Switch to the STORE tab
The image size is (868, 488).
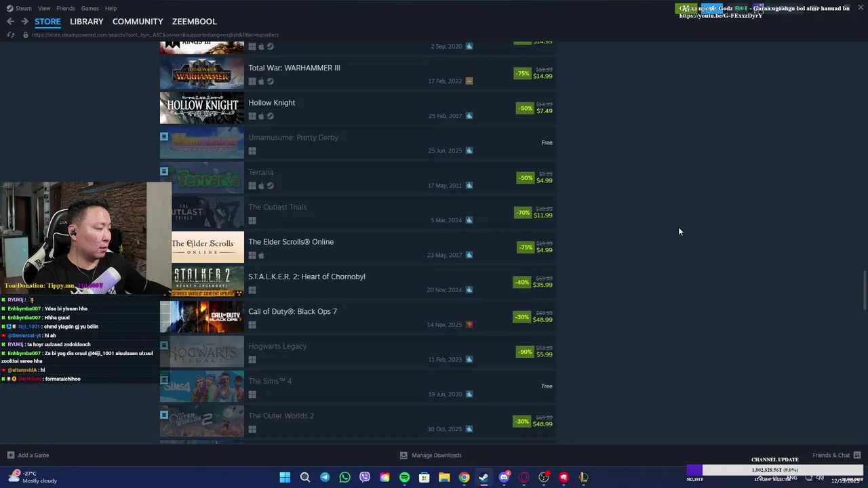(47, 22)
